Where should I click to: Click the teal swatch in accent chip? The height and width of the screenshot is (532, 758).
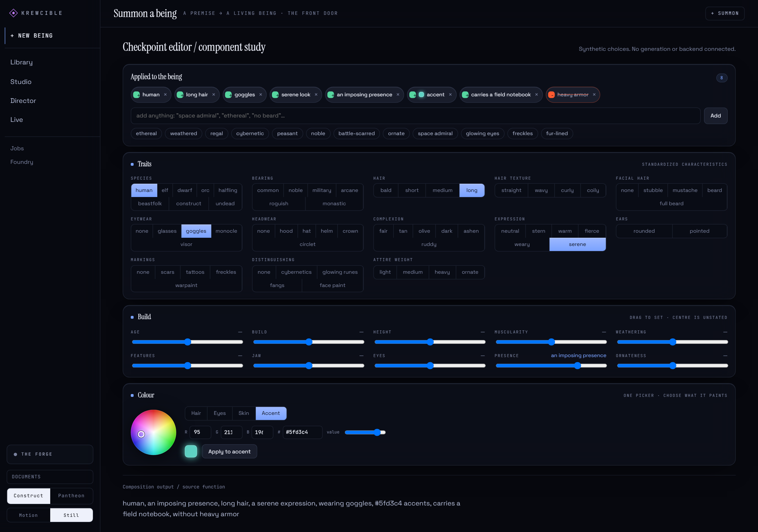click(x=421, y=95)
